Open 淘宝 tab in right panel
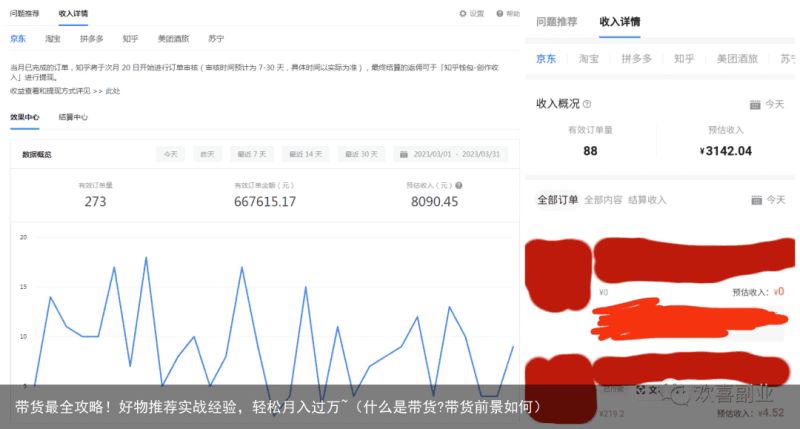800x429 pixels. tap(589, 59)
